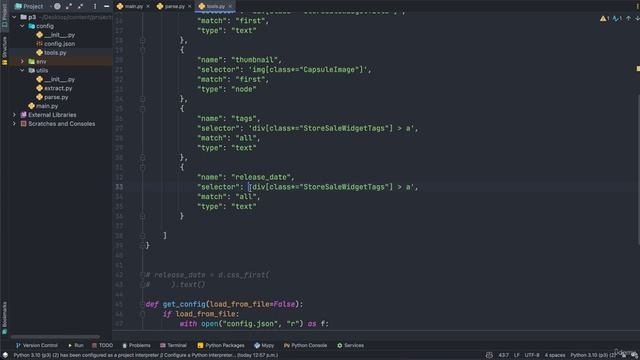Collapse the block at line 19 fold marker
The width and height of the screenshot is (640, 360).
[x=142, y=50]
